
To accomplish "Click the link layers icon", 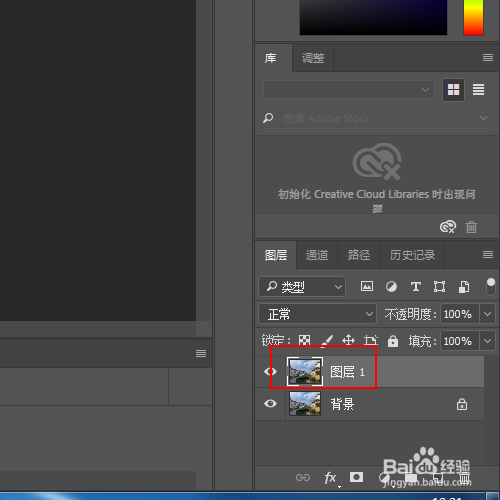I will point(303,478).
